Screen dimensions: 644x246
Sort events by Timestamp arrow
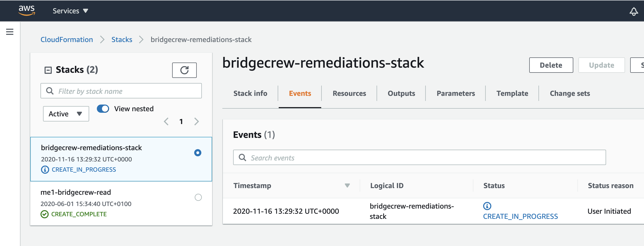coord(347,186)
